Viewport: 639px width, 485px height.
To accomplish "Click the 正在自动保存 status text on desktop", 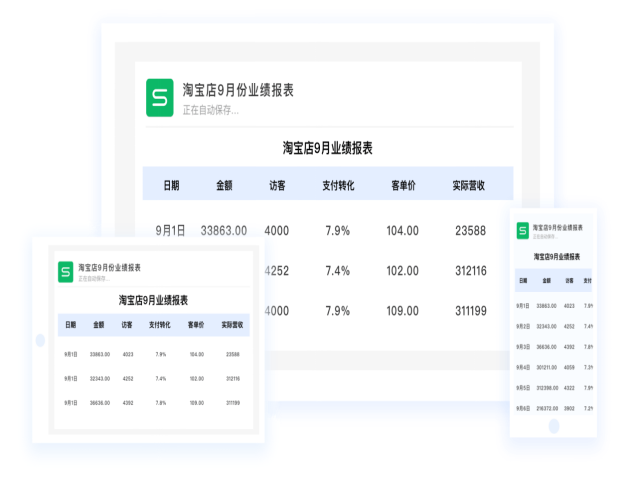I will pos(210,110).
